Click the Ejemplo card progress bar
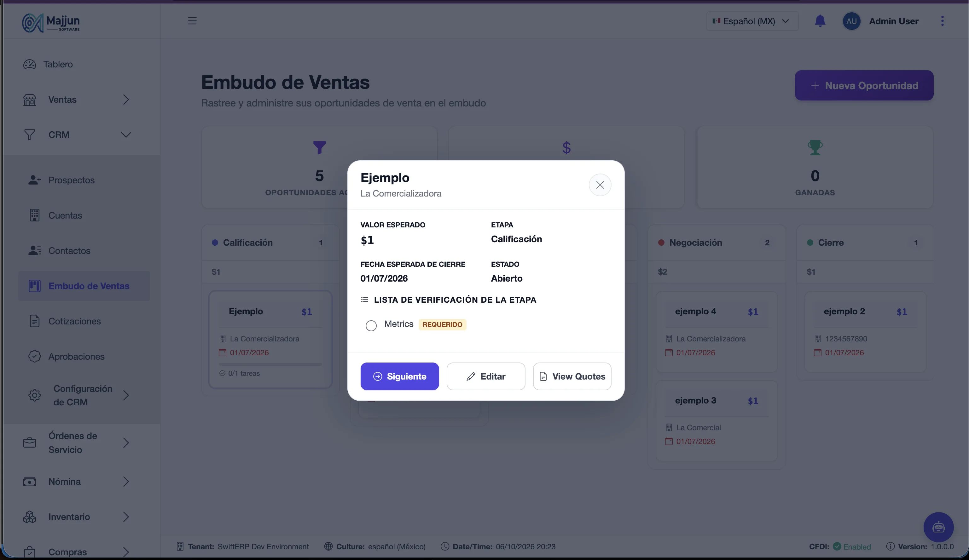This screenshot has height=560, width=969. pos(270,364)
